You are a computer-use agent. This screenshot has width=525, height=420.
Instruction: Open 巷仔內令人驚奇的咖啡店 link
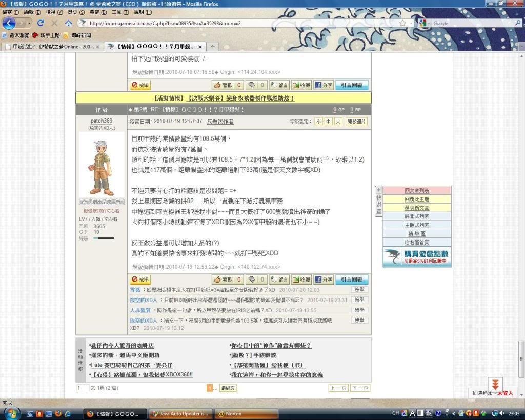pyautogui.click(x=122, y=345)
